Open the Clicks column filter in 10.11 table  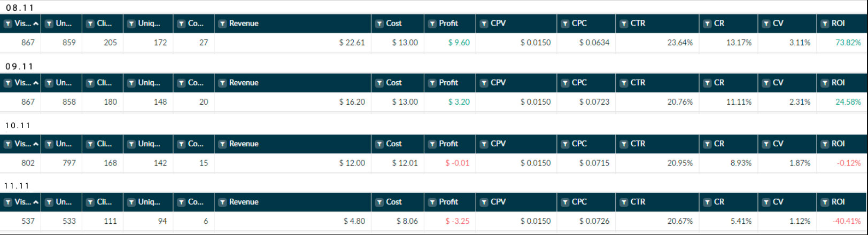90,144
